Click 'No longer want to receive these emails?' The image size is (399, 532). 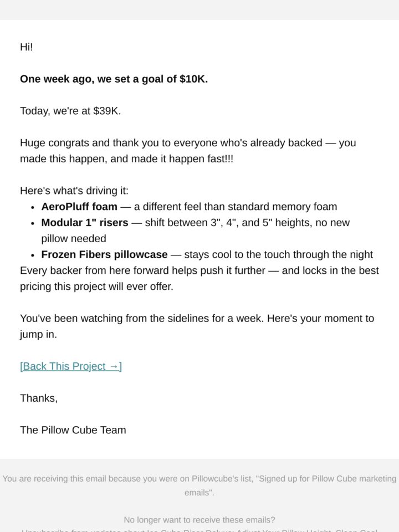(199, 520)
